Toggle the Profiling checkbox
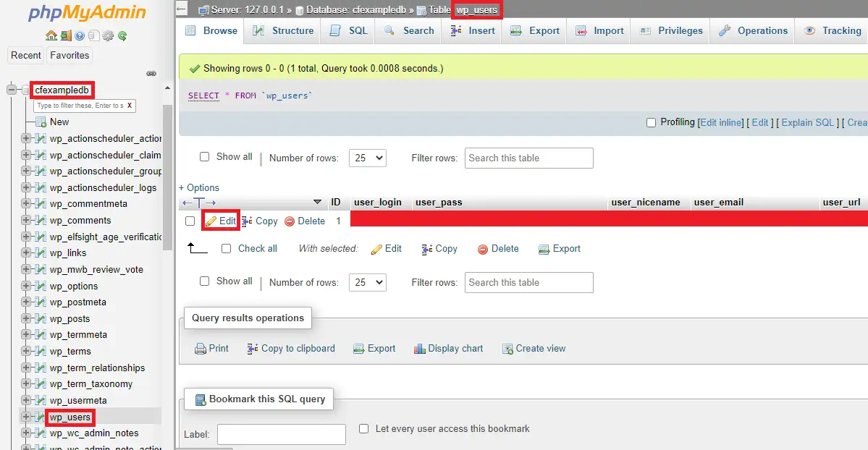 [x=651, y=123]
